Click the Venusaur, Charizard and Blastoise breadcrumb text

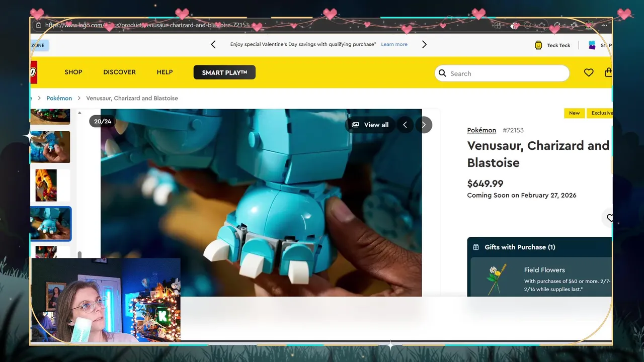[x=132, y=98]
